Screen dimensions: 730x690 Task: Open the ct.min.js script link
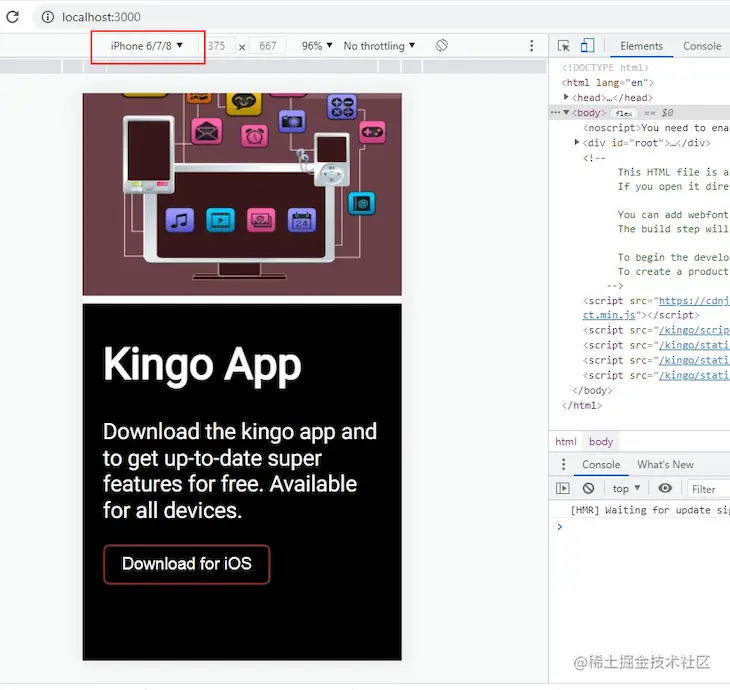[609, 315]
